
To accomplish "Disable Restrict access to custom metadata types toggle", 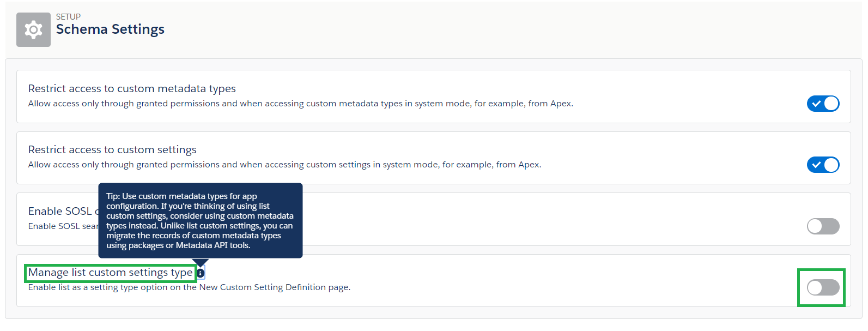I will [823, 104].
